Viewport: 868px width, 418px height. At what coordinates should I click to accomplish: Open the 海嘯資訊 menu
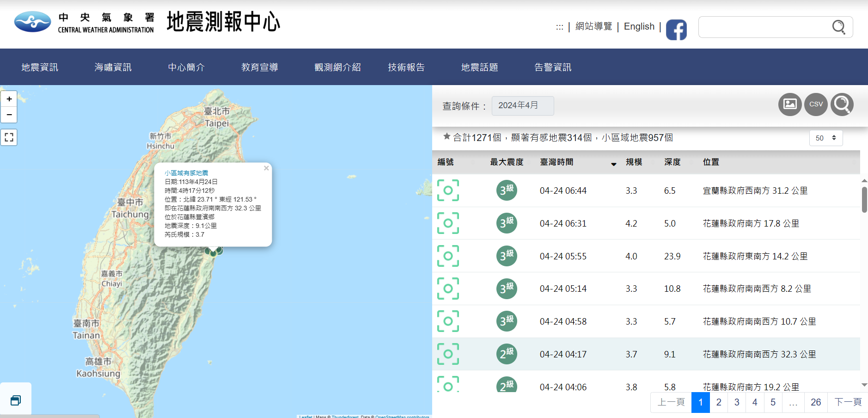(x=113, y=68)
